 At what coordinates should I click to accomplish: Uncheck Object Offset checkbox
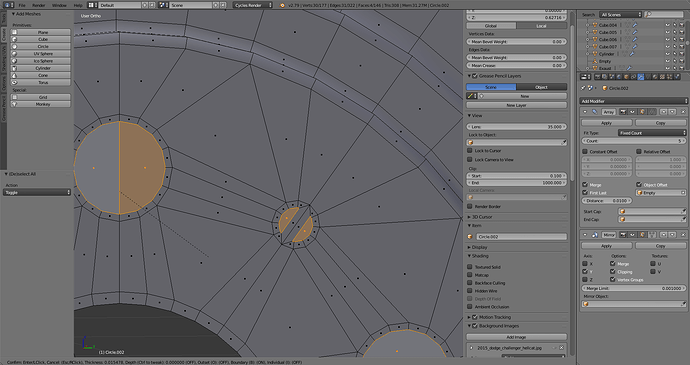(639, 184)
